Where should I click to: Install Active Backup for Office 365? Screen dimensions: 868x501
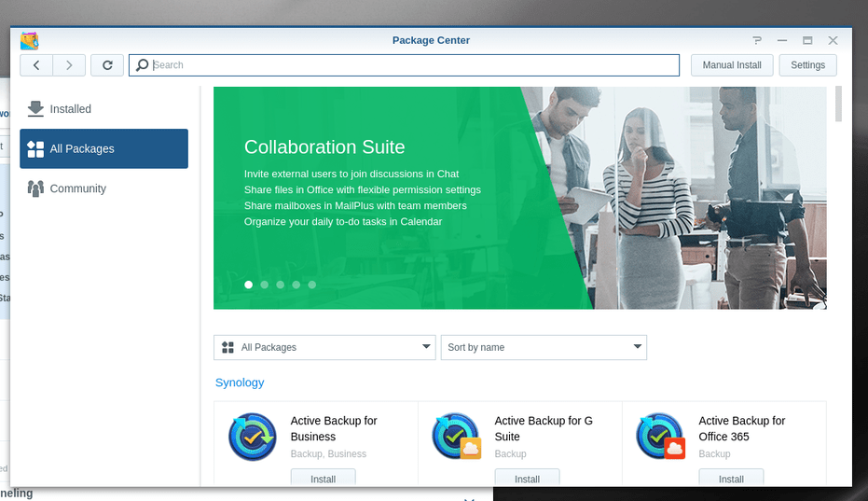pos(731,478)
